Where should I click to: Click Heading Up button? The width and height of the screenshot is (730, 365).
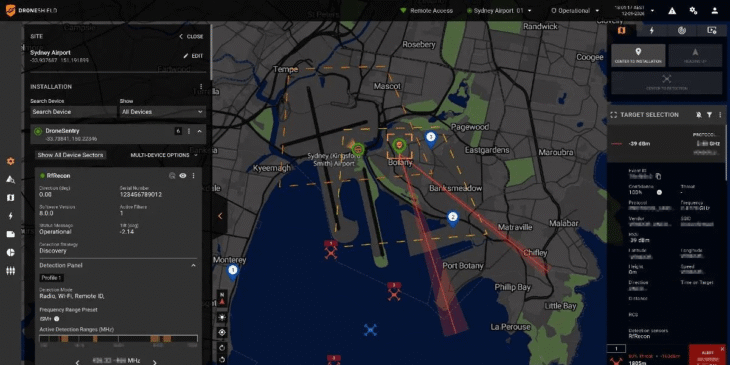[x=695, y=55]
